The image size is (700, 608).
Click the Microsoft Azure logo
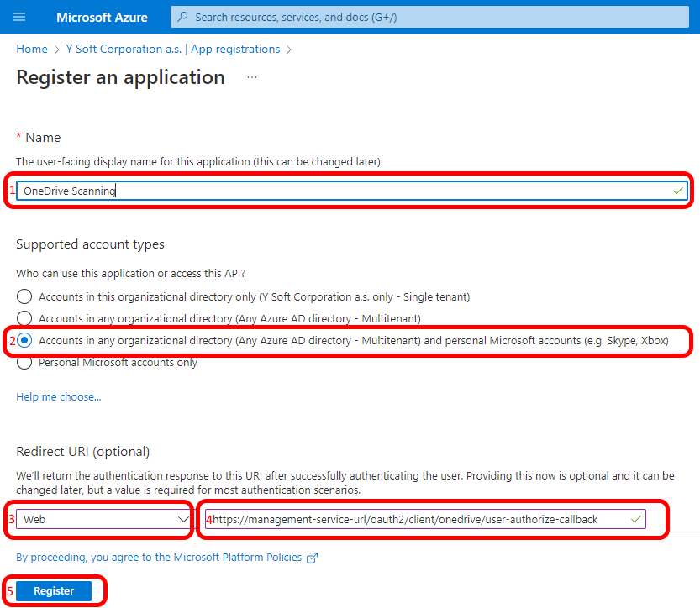[102, 17]
